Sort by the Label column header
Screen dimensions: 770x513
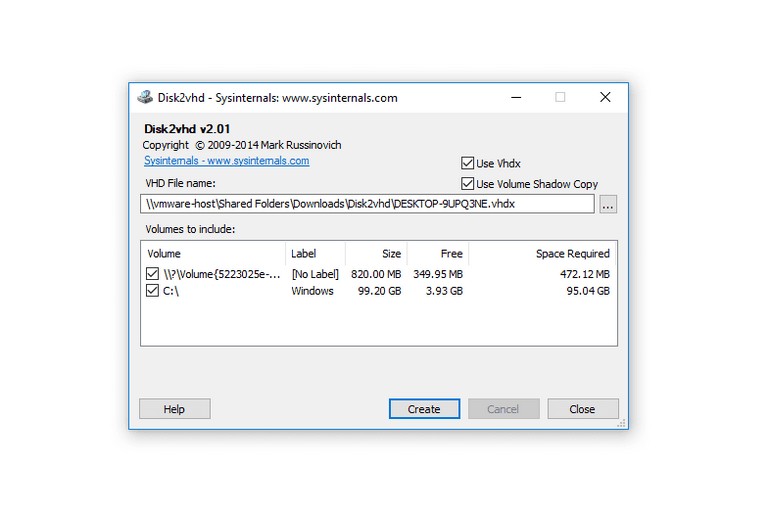coord(315,254)
